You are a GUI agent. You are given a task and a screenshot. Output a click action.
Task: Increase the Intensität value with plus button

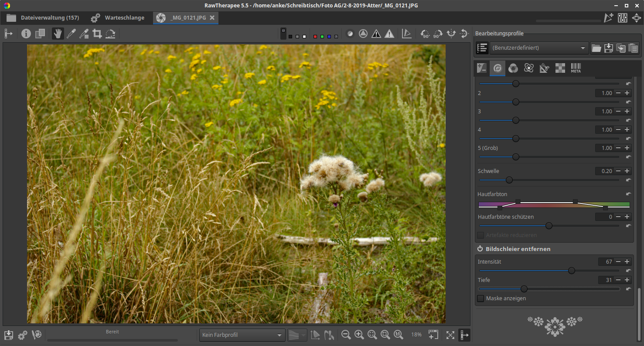627,262
